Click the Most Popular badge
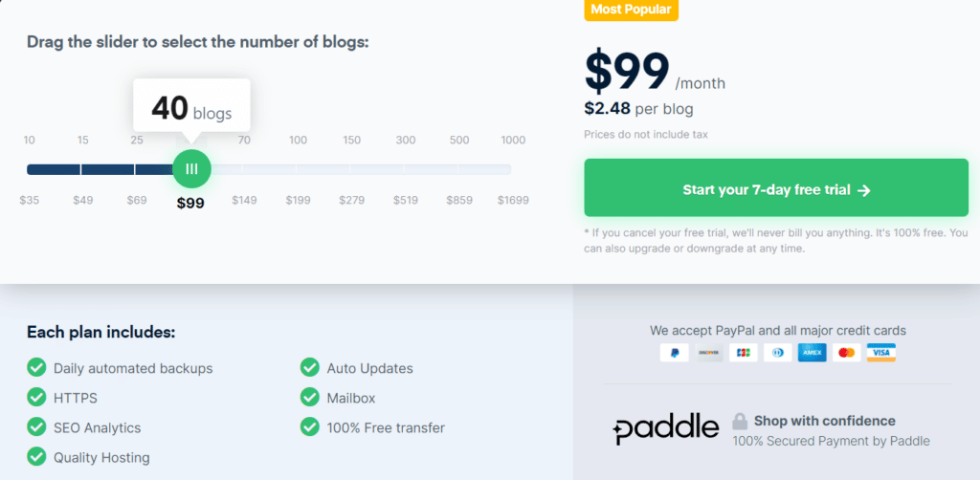980x480 pixels. [x=632, y=11]
